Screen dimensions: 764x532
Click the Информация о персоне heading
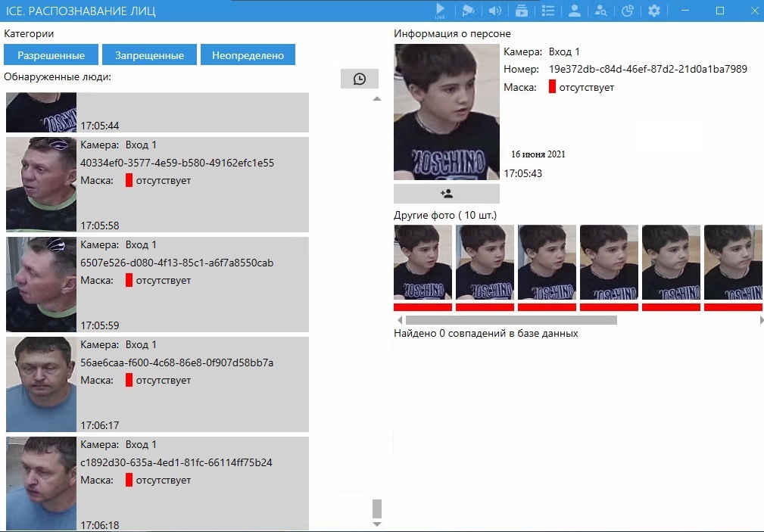(x=452, y=33)
